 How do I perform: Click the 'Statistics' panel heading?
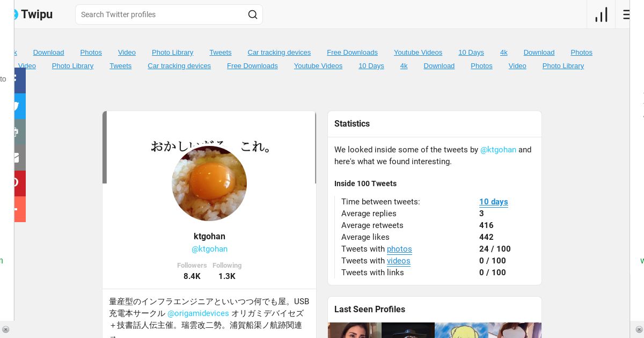352,123
